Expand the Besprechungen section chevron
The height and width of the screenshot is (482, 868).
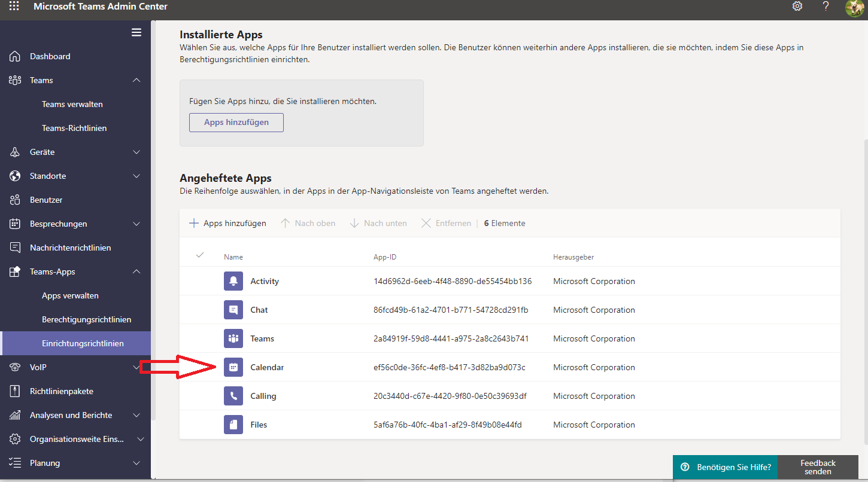coord(136,224)
